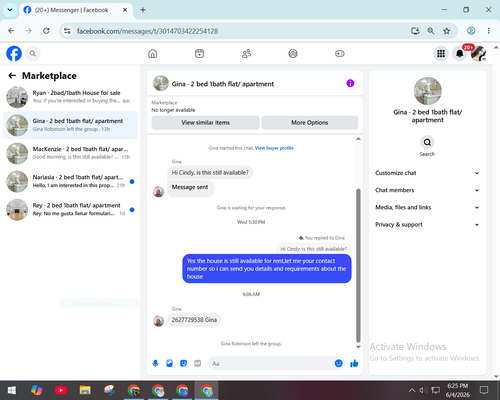
Task: Attach a file with the image icon
Action: tap(169, 363)
